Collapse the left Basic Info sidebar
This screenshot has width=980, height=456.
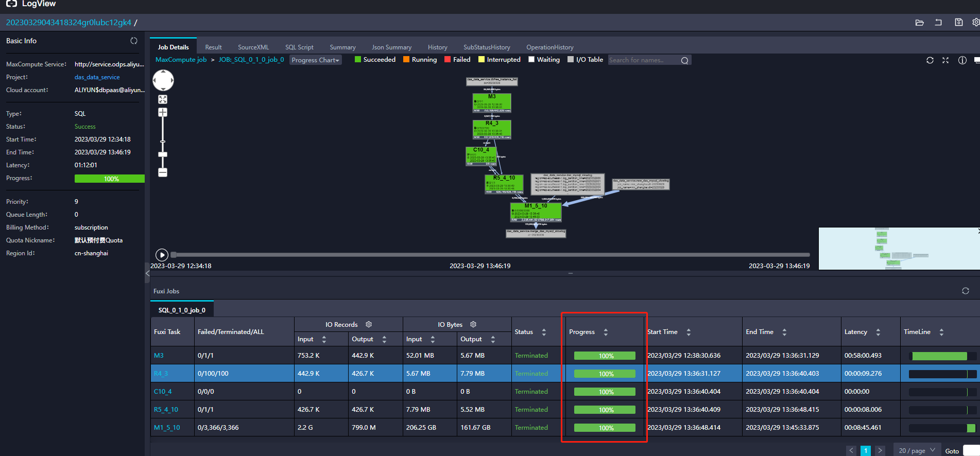[147, 273]
